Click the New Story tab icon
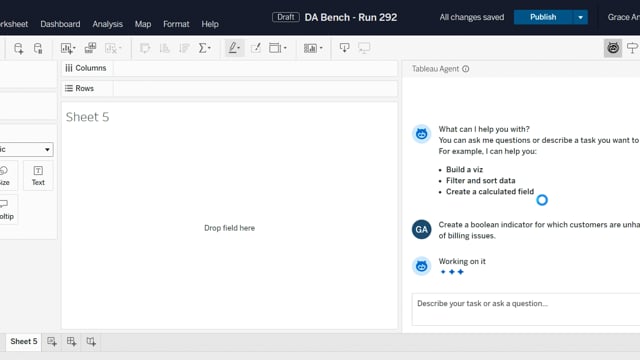Viewport: 640px width, 360px height. pos(91,342)
